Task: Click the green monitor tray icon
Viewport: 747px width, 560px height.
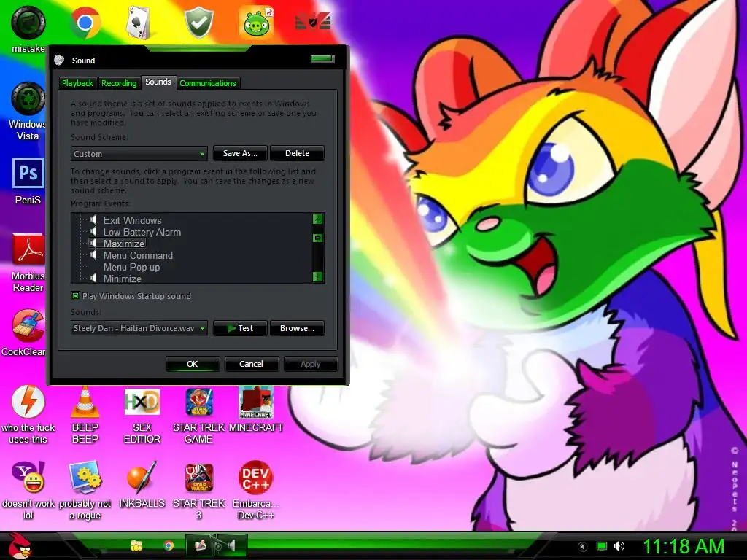Action: [x=602, y=546]
